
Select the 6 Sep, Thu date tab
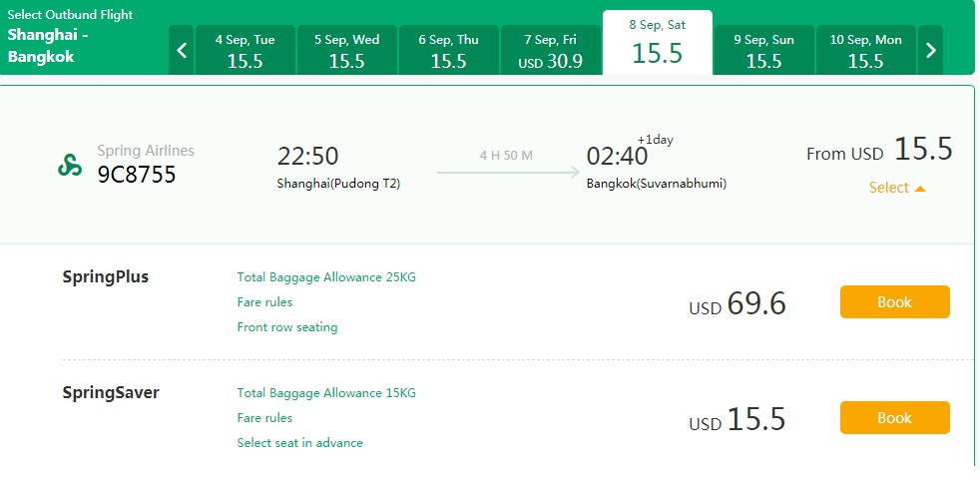(x=449, y=50)
